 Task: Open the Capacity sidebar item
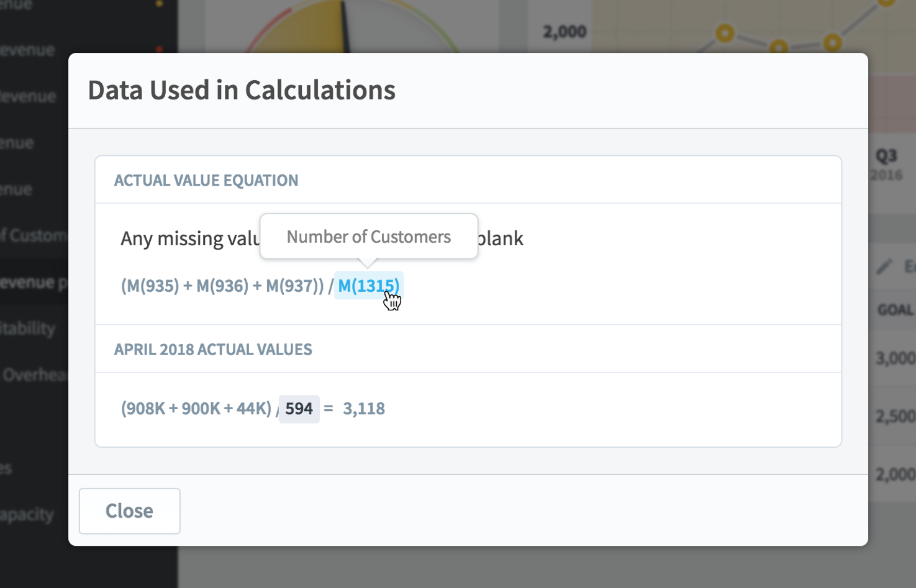pyautogui.click(x=27, y=514)
